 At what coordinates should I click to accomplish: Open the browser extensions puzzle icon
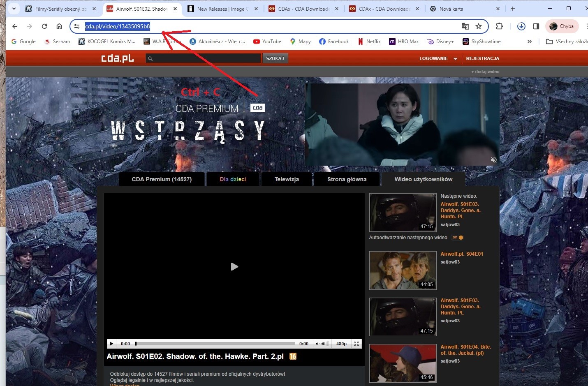pyautogui.click(x=499, y=26)
